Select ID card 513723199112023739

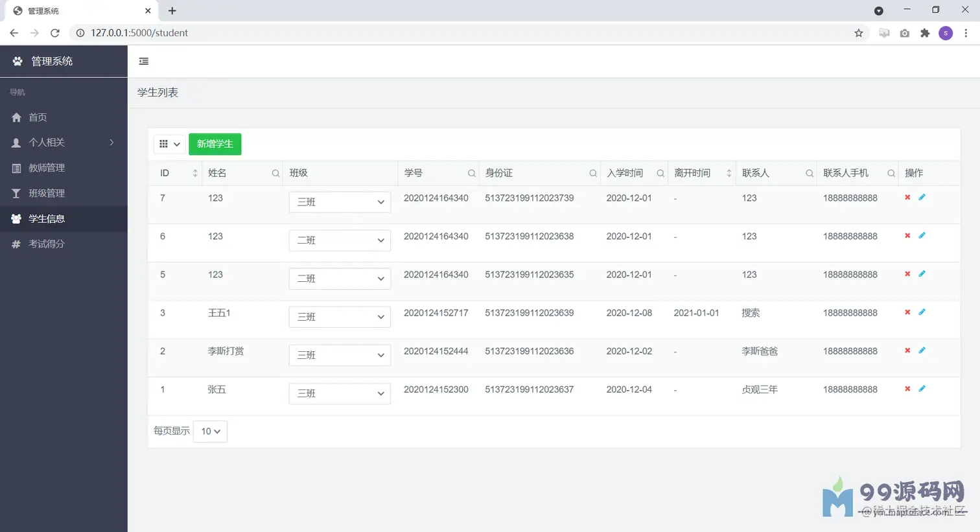point(530,198)
